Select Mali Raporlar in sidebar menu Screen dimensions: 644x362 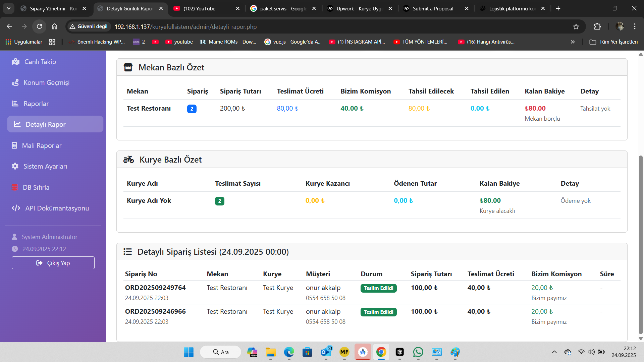(x=42, y=145)
